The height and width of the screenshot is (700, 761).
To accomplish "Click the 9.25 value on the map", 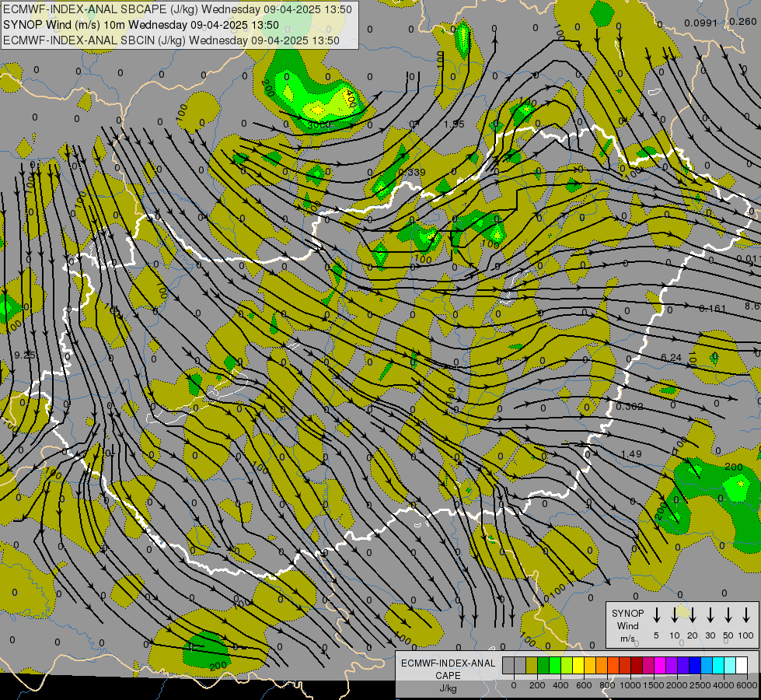I will (25, 355).
